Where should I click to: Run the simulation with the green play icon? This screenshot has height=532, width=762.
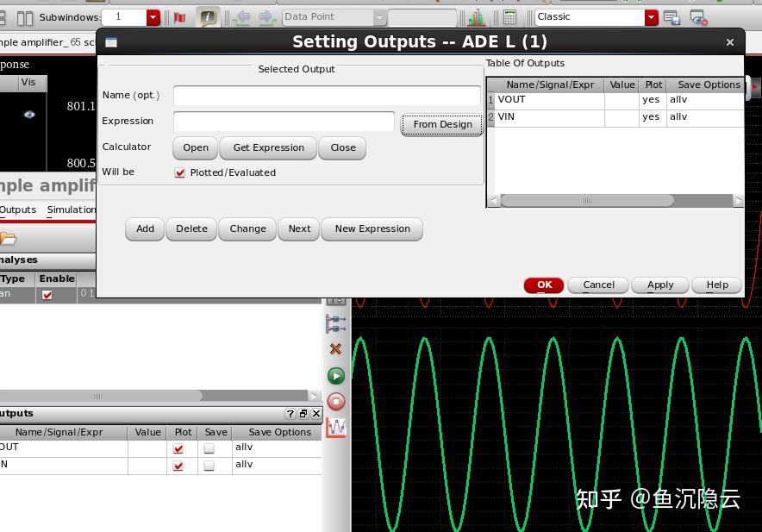click(x=335, y=375)
